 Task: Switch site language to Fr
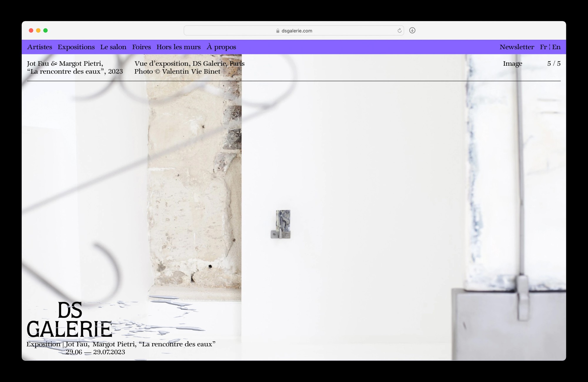(x=543, y=47)
